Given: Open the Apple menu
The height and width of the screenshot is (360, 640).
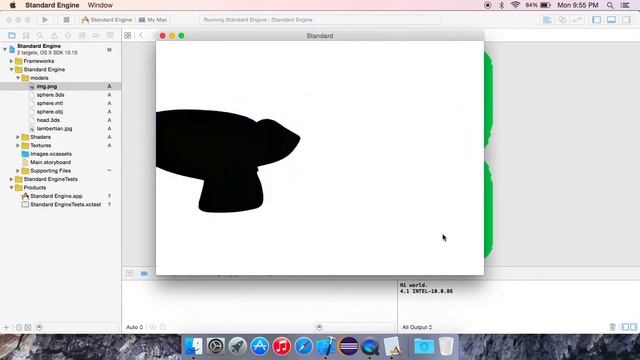Looking at the screenshot, I should [13, 5].
